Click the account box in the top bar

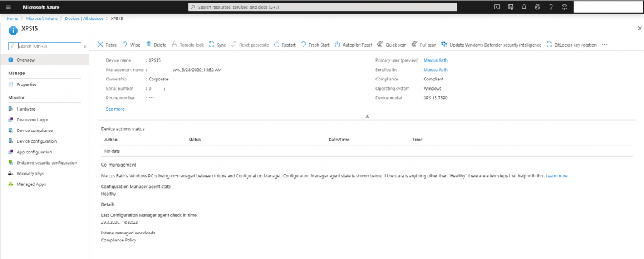(x=607, y=7)
